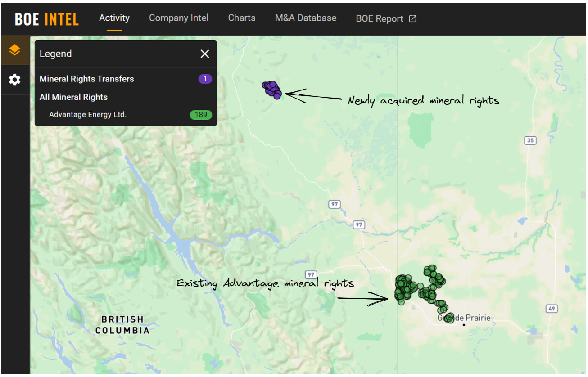Toggle the Mineral Rights Transfers layer
This screenshot has width=588, height=377.
(87, 79)
